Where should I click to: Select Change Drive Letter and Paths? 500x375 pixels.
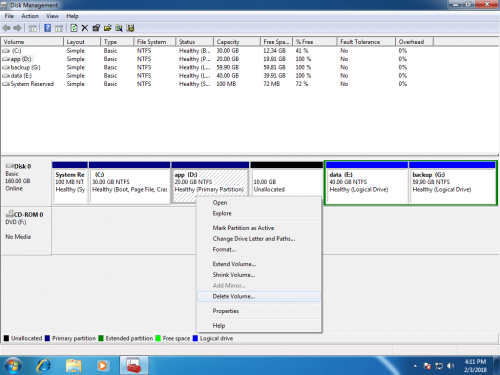click(259, 239)
